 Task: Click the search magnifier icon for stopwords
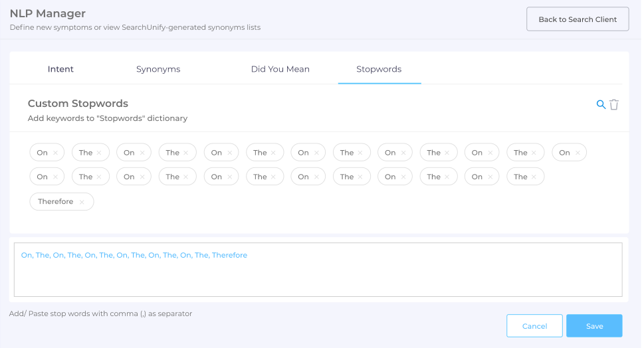point(601,104)
